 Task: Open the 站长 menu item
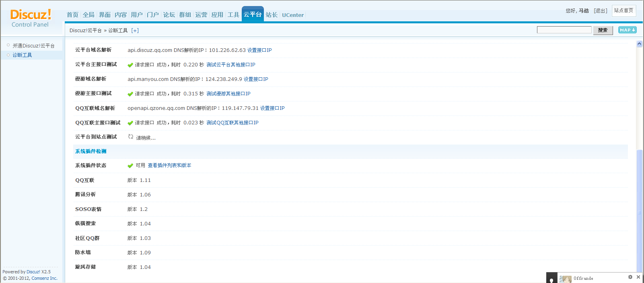(x=272, y=15)
